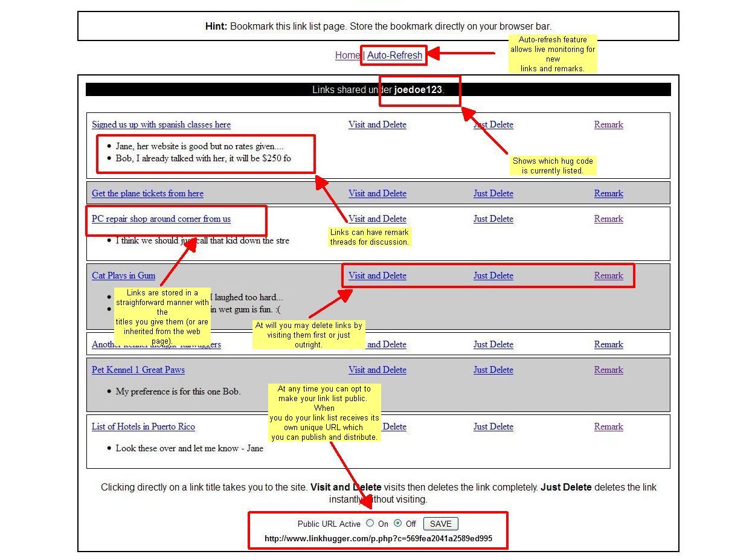Viewport: 755px width, 560px height.
Task: Add Remark to Cat Plays in Gum
Action: [x=609, y=275]
